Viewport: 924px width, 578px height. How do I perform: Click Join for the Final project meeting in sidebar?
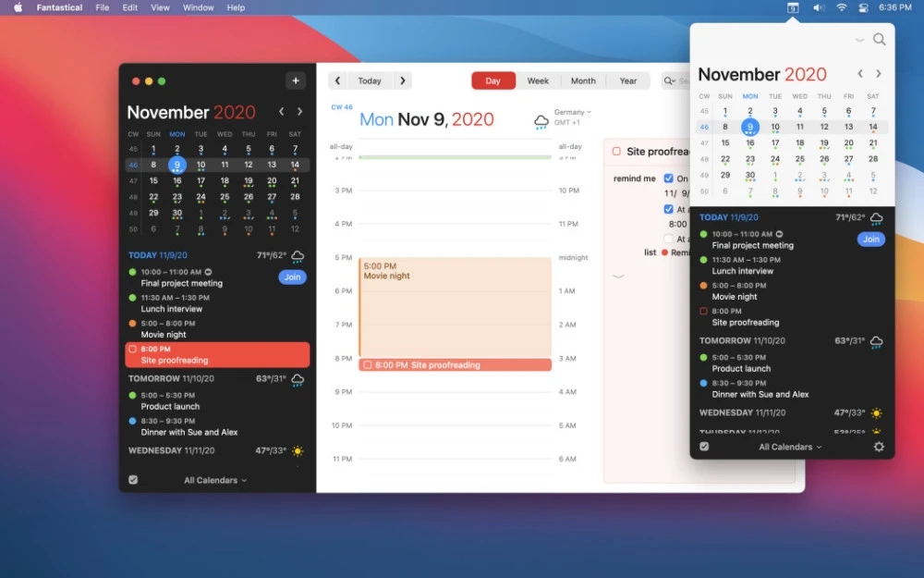(x=293, y=277)
